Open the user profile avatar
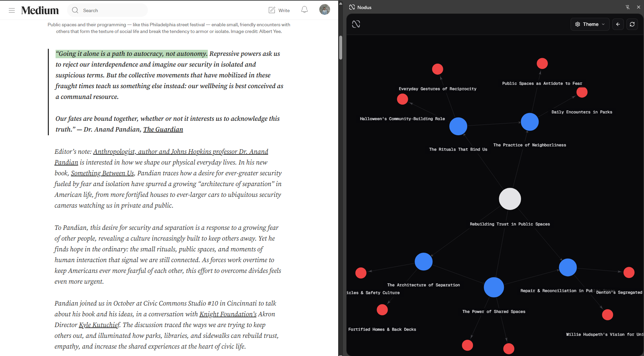Viewport: 644px width, 356px height. pyautogui.click(x=324, y=10)
